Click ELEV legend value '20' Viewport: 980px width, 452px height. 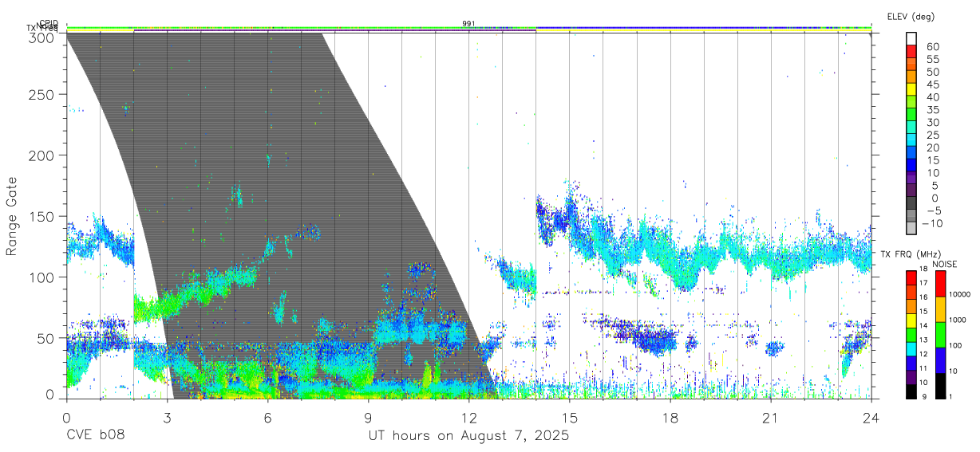(x=932, y=147)
